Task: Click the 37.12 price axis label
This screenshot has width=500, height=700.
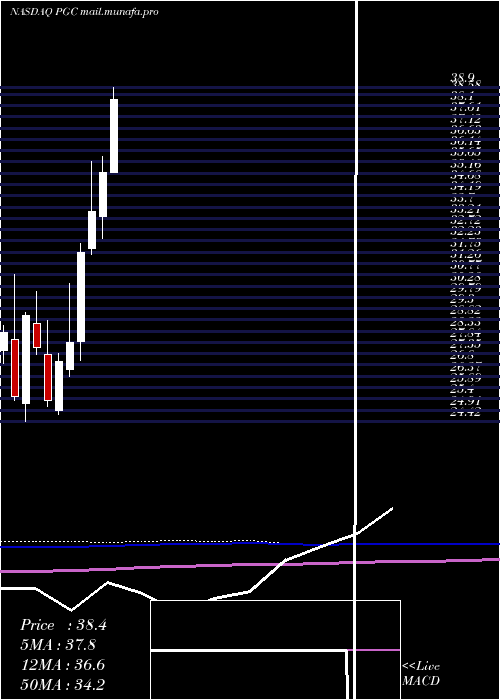Action: point(465,120)
